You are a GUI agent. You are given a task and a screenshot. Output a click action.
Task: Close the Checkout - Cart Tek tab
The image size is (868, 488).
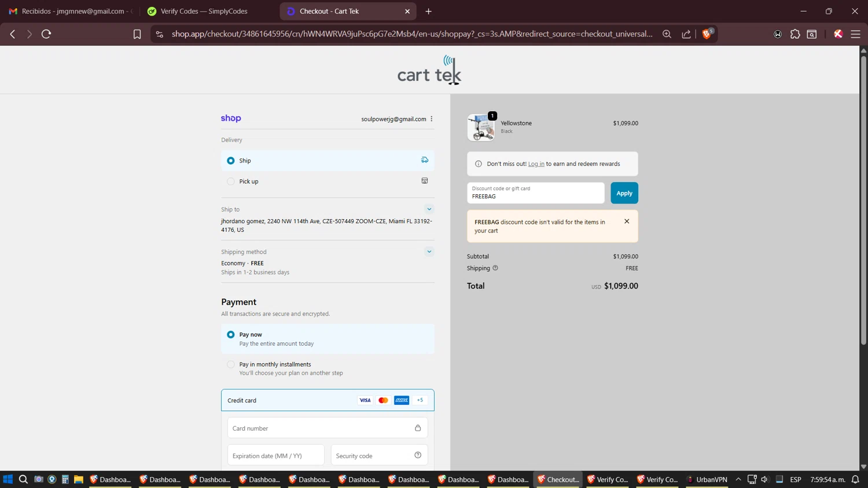pyautogui.click(x=407, y=11)
